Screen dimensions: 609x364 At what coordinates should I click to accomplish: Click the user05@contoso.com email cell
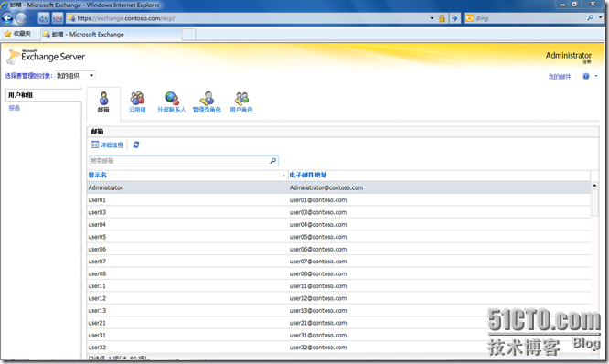coord(318,237)
